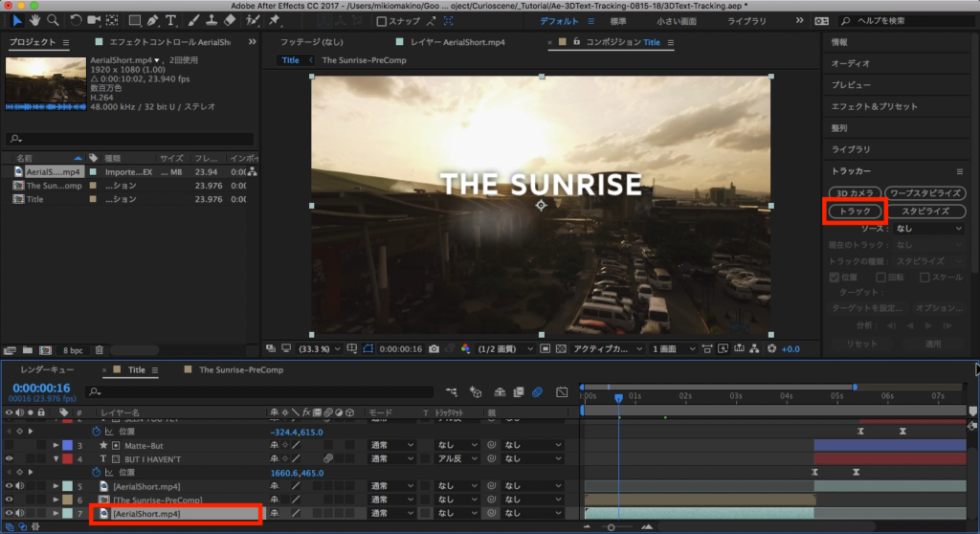The width and height of the screenshot is (980, 534).
Task: Select the Clone Stamp tool
Action: pos(211,20)
